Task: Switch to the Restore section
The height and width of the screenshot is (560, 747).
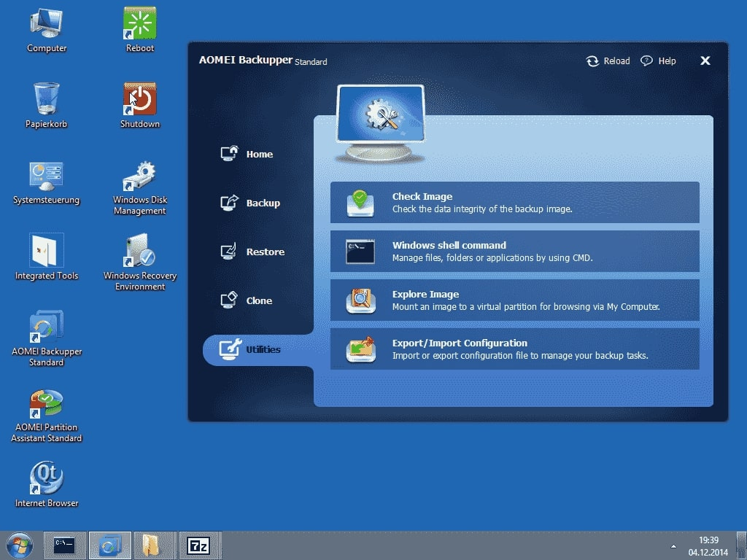Action: point(252,252)
